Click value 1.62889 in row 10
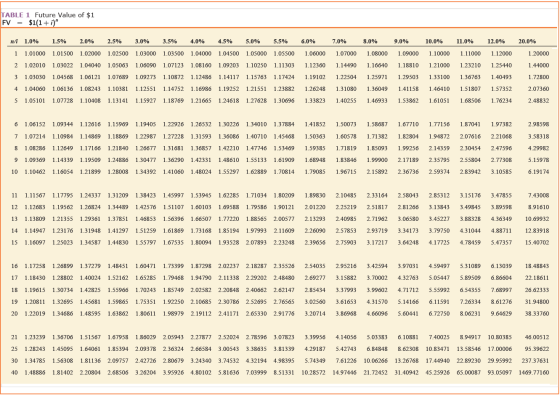 [x=256, y=172]
